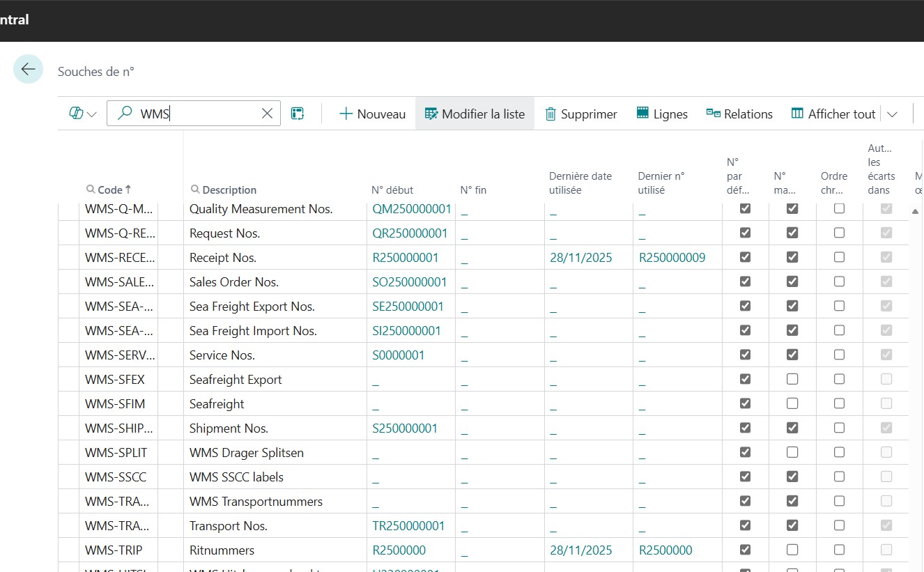Viewport: 924px width, 572px height.
Task: Open the Lignes action
Action: (x=662, y=114)
